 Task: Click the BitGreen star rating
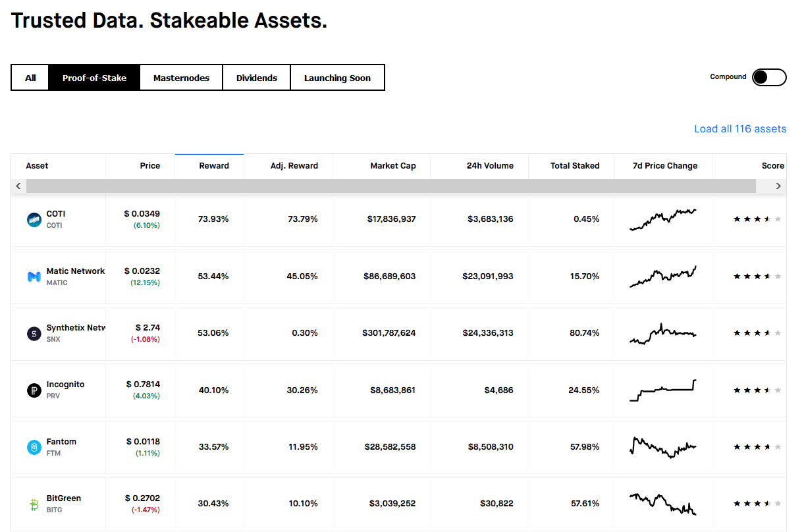point(757,504)
